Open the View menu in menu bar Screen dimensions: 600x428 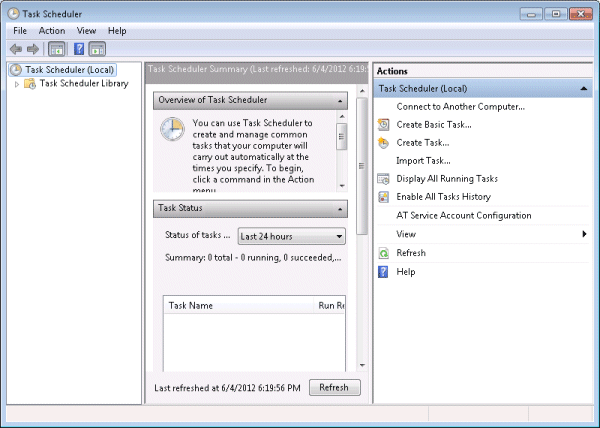pyautogui.click(x=86, y=31)
